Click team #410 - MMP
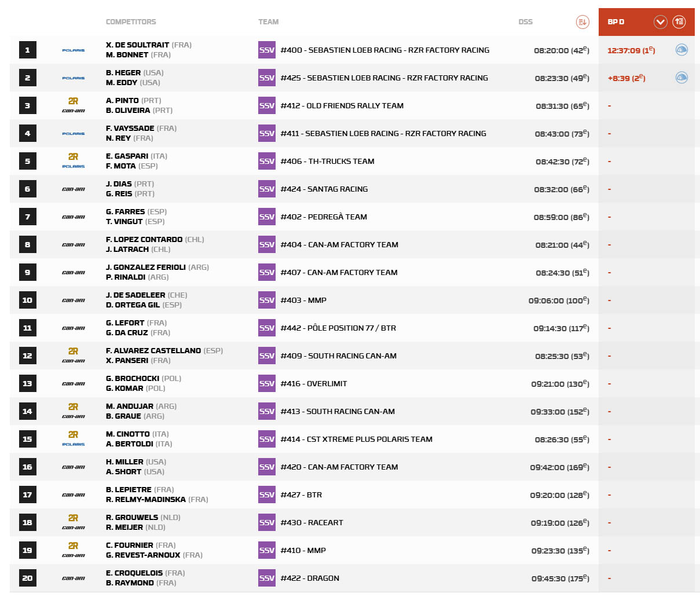Image resolution: width=700 pixels, height=597 pixels. click(303, 550)
